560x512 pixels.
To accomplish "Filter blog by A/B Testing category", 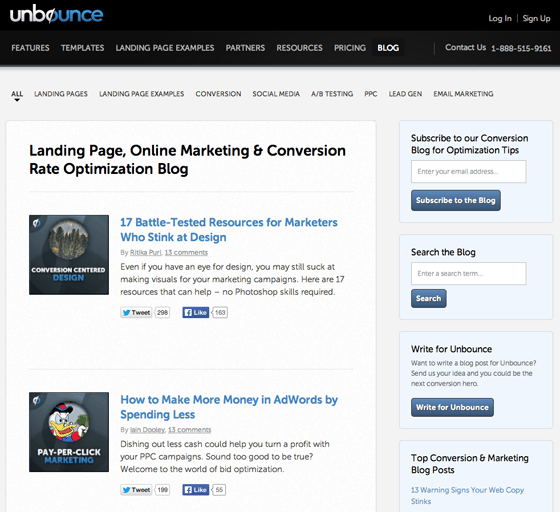I will [x=332, y=94].
